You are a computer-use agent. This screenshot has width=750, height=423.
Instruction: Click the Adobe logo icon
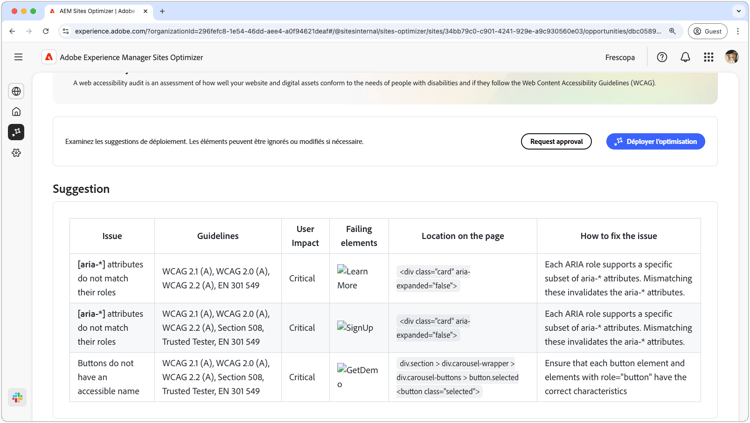48,57
